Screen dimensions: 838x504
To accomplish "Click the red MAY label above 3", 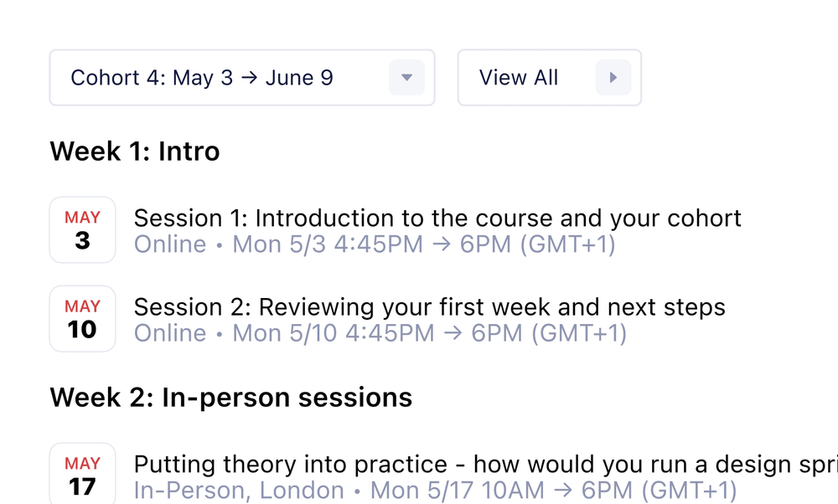I will [x=82, y=218].
